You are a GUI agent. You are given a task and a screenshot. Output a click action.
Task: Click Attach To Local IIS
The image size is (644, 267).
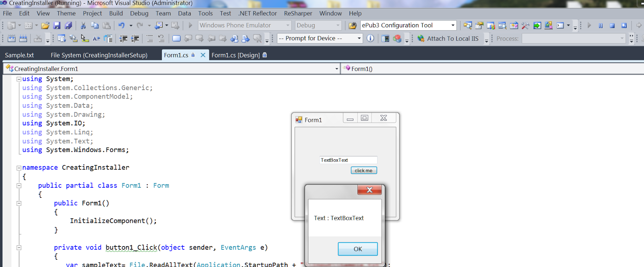[448, 39]
